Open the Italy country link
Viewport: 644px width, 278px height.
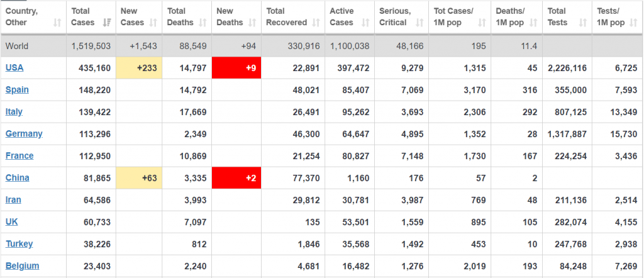point(14,112)
